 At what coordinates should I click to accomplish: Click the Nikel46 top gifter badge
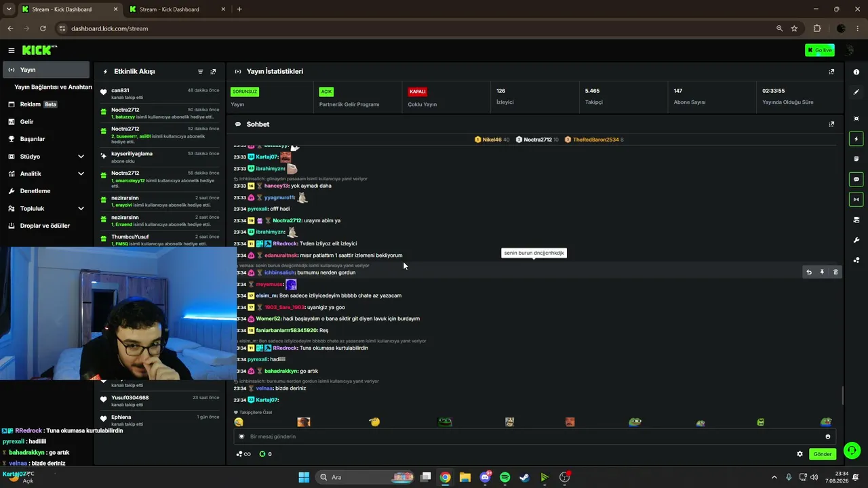(x=492, y=140)
